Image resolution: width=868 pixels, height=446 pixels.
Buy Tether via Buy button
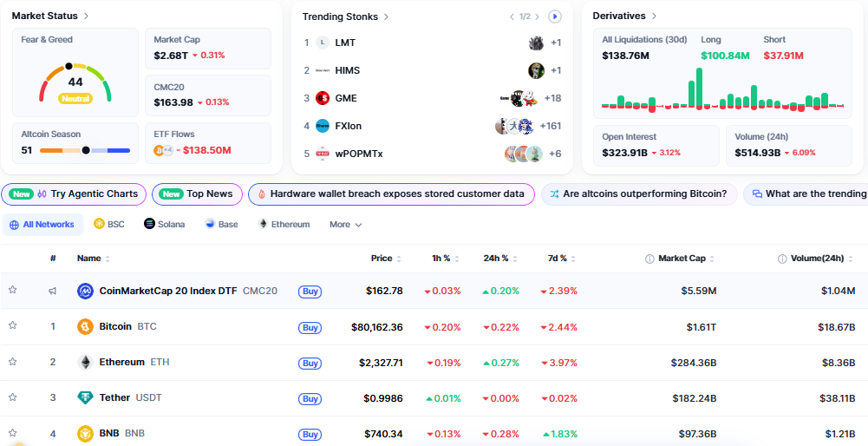pos(310,399)
